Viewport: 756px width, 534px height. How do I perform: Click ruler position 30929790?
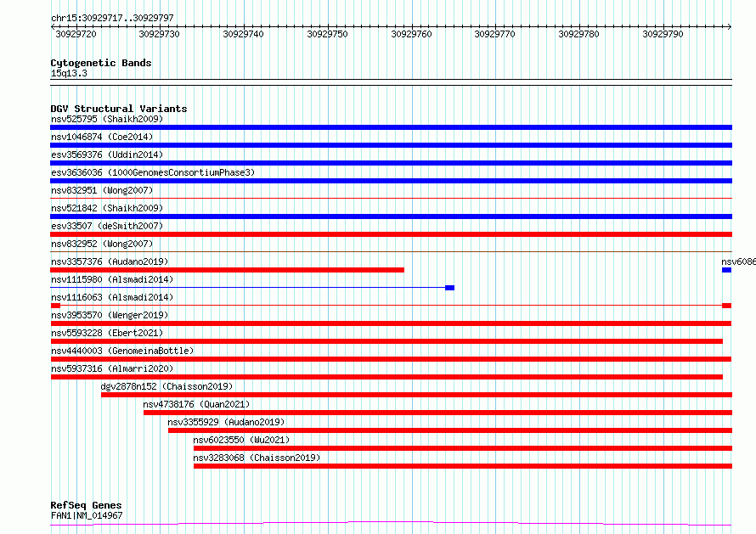[663, 34]
